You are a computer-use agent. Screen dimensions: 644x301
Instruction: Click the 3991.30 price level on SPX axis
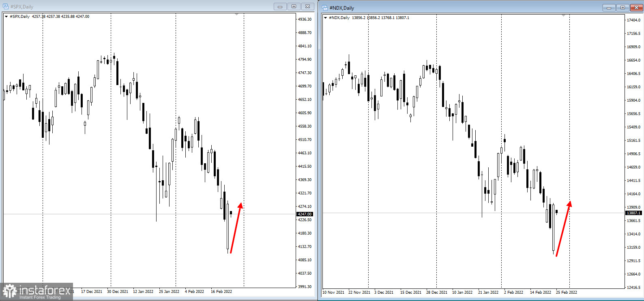click(x=305, y=287)
